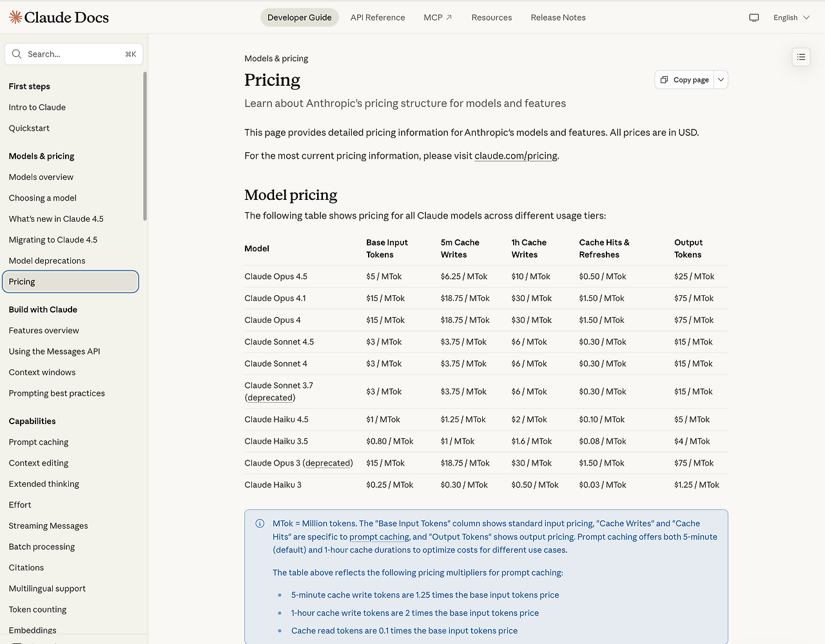Image resolution: width=825 pixels, height=644 pixels.
Task: Click the Claude Haiku 3 model cell
Action: [273, 485]
